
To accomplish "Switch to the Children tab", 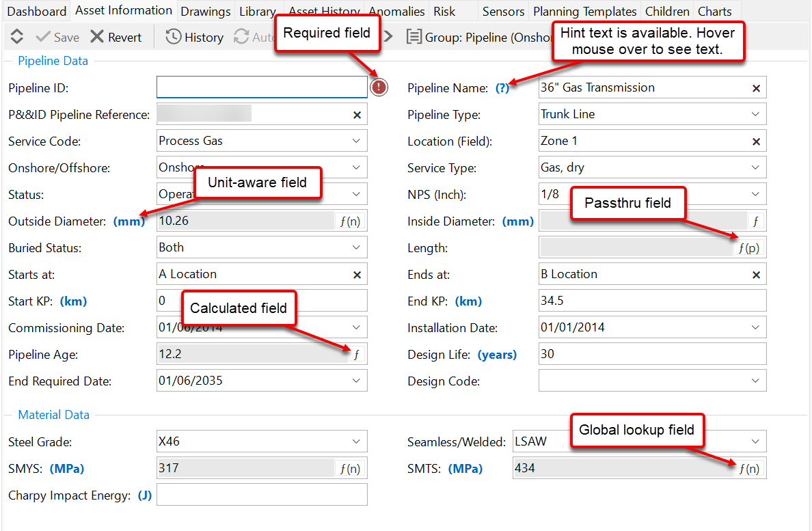I will [x=667, y=11].
